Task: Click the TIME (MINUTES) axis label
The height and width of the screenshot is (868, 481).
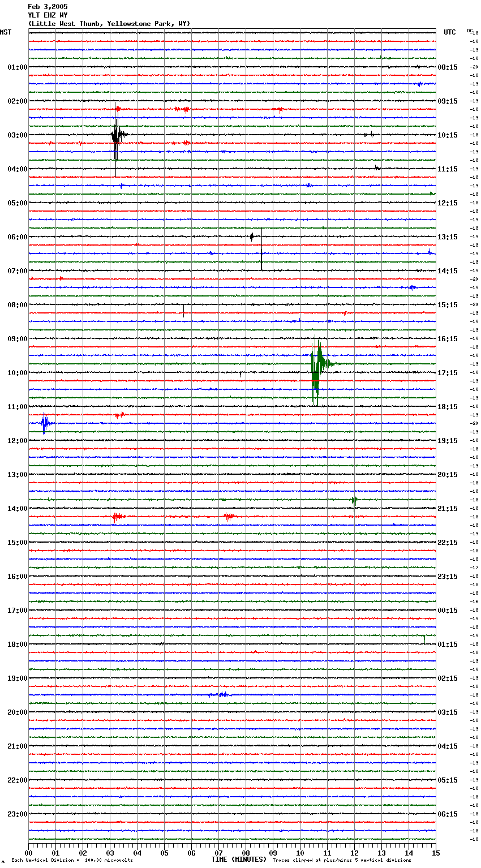Action: click(239, 860)
